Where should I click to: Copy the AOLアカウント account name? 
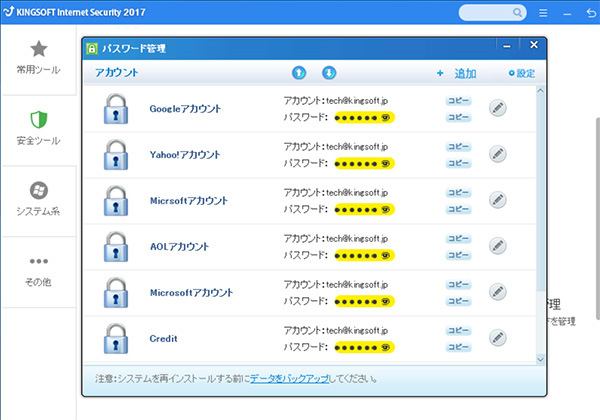point(458,238)
